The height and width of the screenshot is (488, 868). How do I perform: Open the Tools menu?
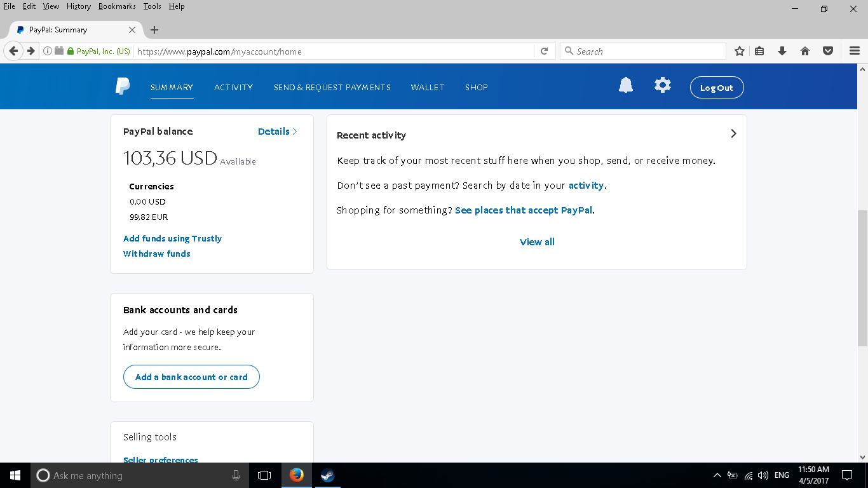153,6
